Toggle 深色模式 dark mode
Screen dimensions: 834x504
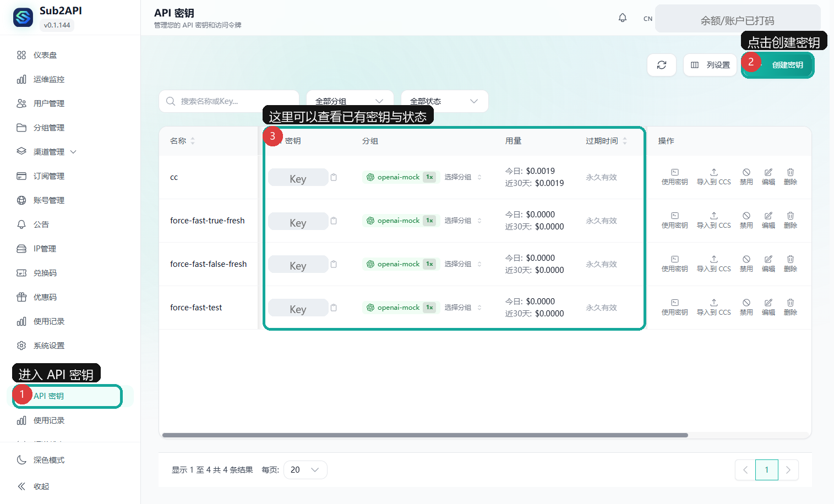[x=41, y=460]
